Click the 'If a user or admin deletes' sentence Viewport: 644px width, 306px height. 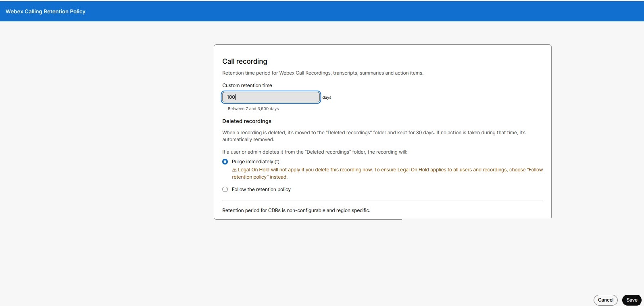click(x=315, y=152)
